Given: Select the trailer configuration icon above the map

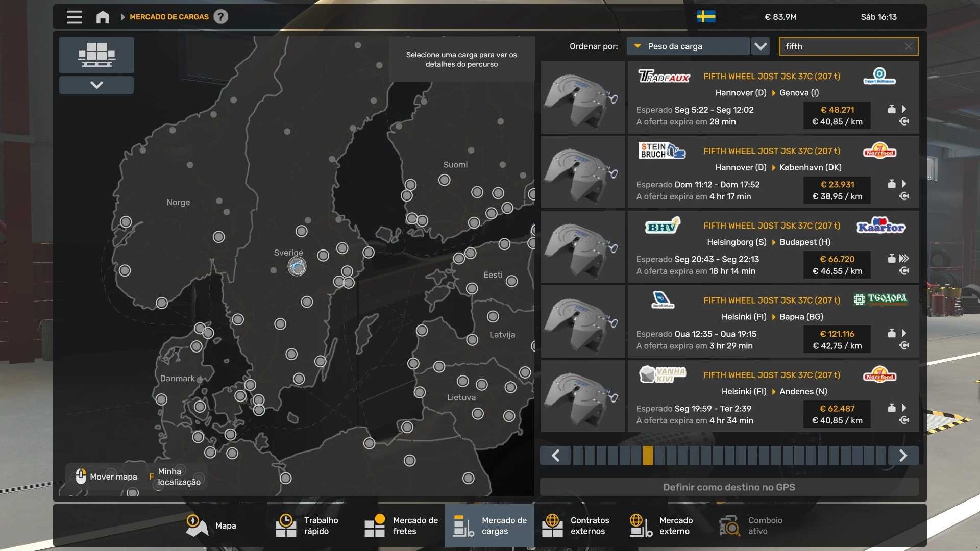Looking at the screenshot, I should 96,55.
